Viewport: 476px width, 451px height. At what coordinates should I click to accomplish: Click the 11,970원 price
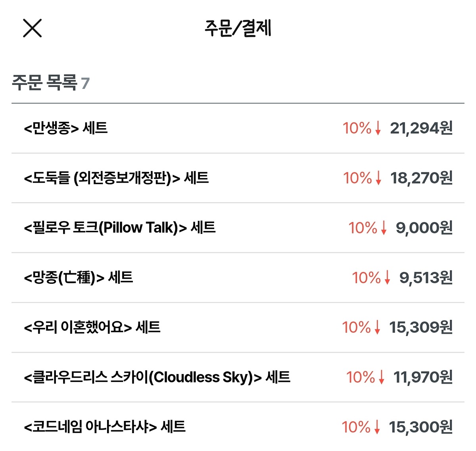423,377
